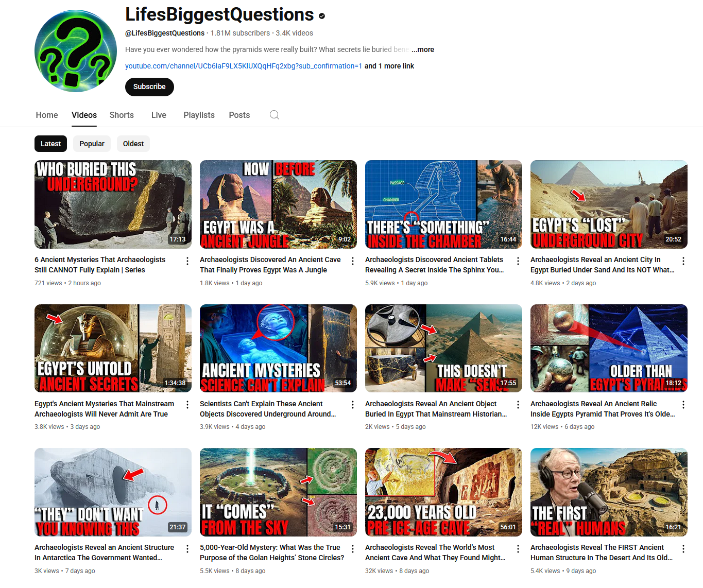
Task: Open '5,000-Year-Old Mystery' video title
Action: pos(272,552)
